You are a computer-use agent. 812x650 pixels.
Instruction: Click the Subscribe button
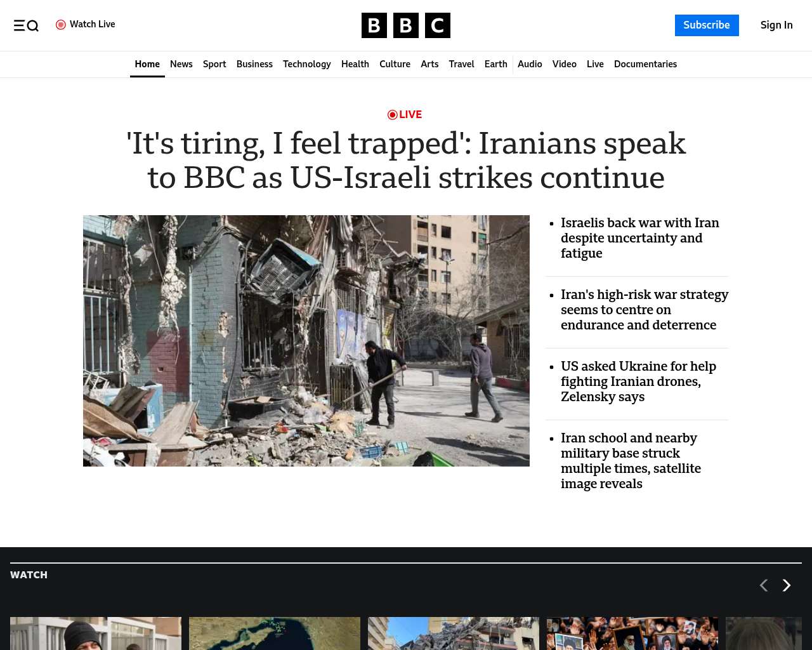coord(707,25)
